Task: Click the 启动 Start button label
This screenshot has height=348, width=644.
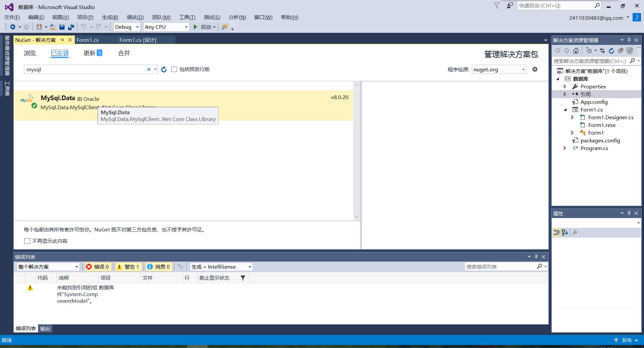Action: [206, 27]
